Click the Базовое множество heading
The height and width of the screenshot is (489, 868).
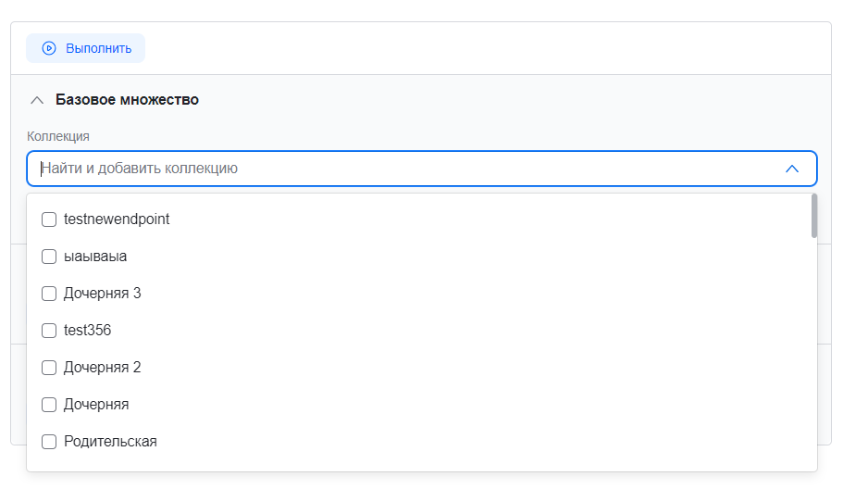(127, 99)
